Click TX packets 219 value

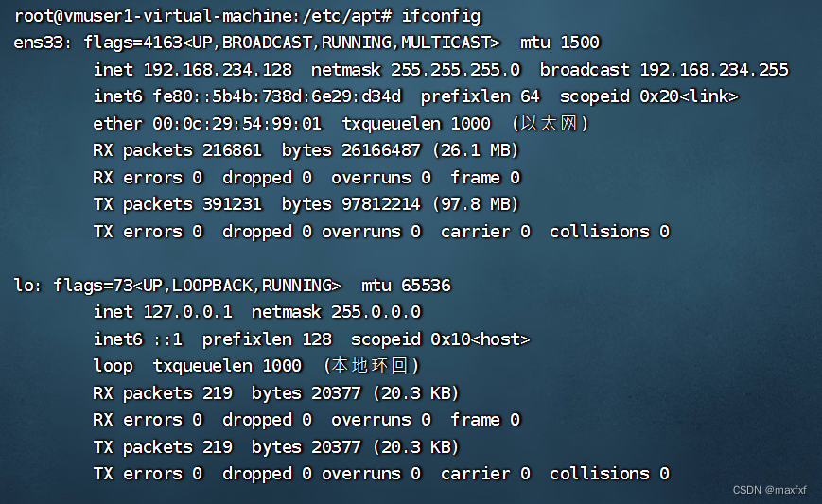218,447
